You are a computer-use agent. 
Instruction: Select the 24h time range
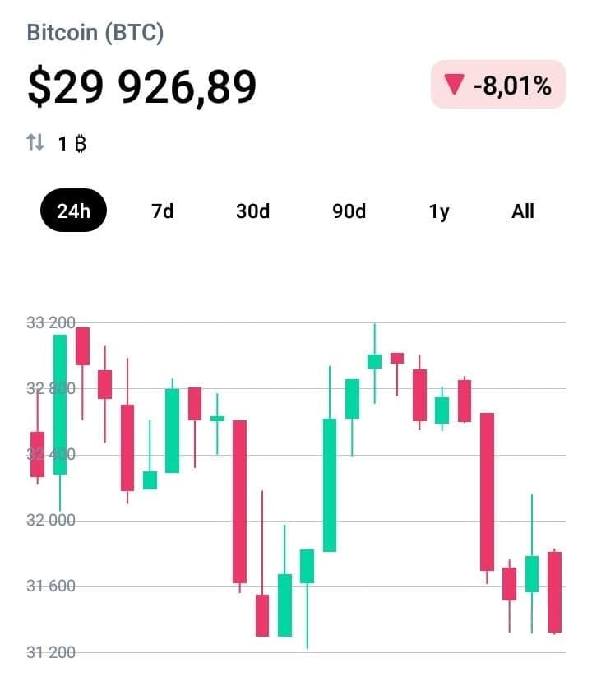pyautogui.click(x=73, y=211)
